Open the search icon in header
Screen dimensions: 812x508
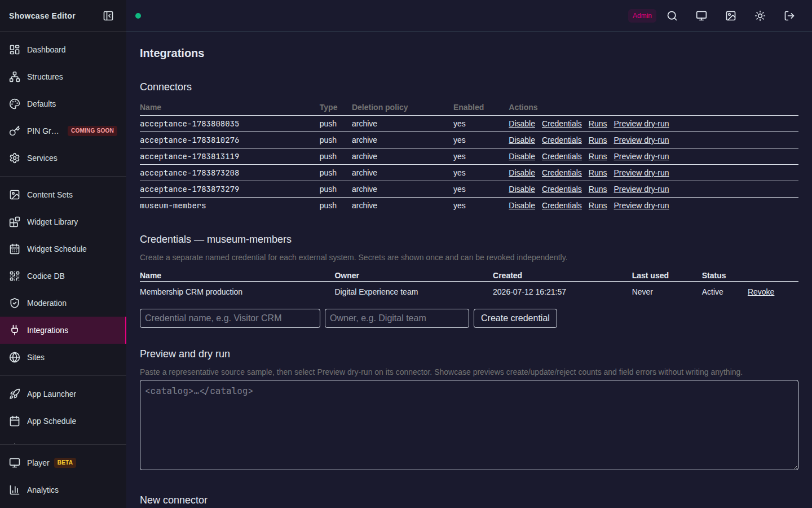pos(672,16)
